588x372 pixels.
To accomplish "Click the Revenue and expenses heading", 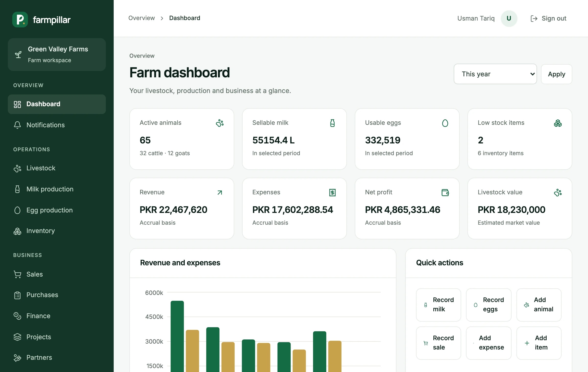I will [x=180, y=263].
